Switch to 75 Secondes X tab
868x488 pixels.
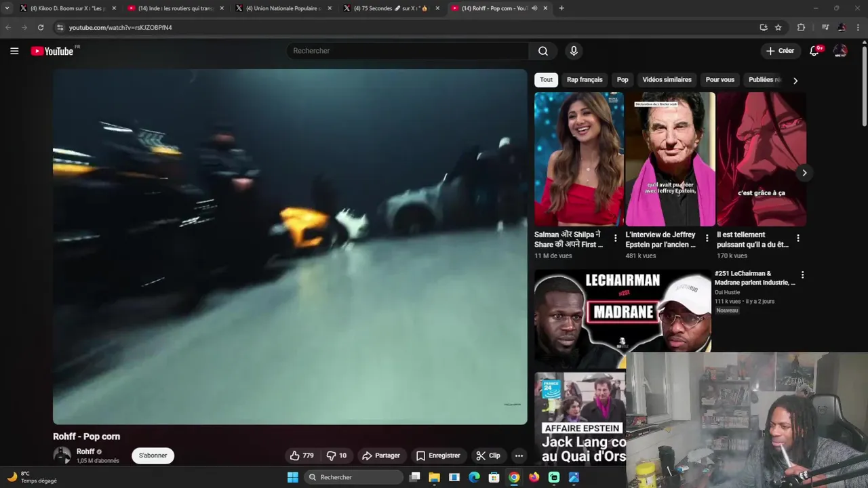coord(391,8)
